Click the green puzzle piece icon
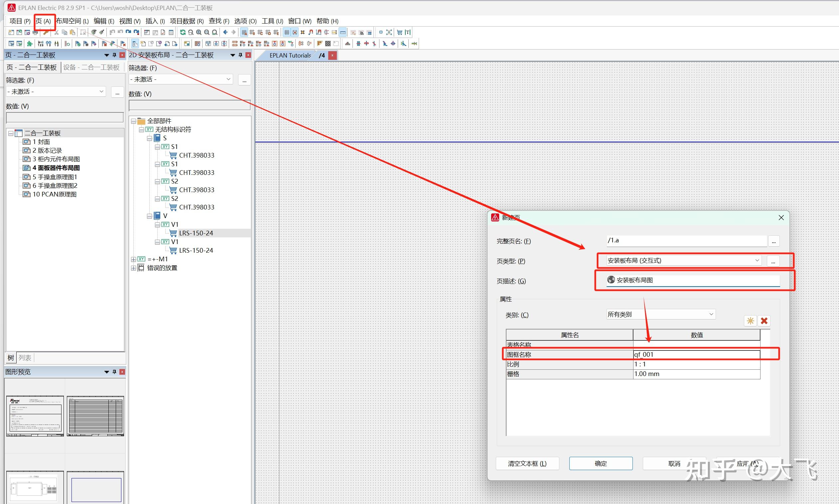 coord(30,44)
